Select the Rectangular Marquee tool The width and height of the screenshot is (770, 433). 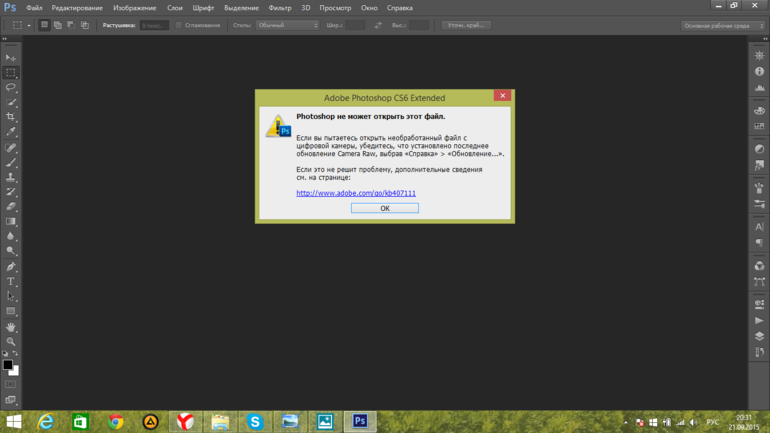pos(11,73)
